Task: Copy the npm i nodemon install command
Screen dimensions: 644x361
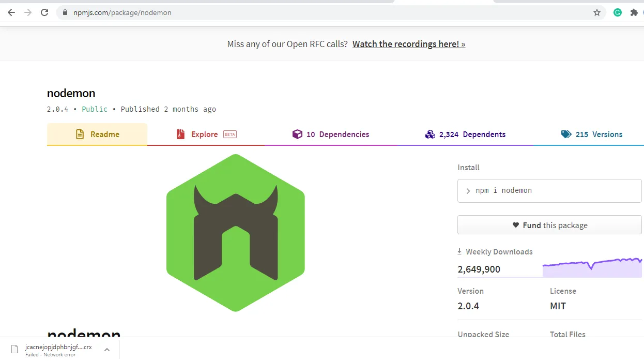Action: pyautogui.click(x=549, y=191)
